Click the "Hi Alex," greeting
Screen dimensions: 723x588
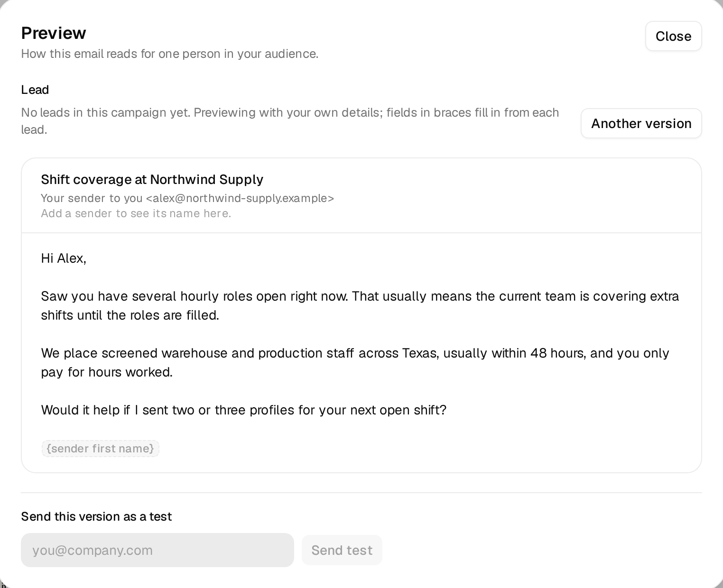(x=64, y=258)
